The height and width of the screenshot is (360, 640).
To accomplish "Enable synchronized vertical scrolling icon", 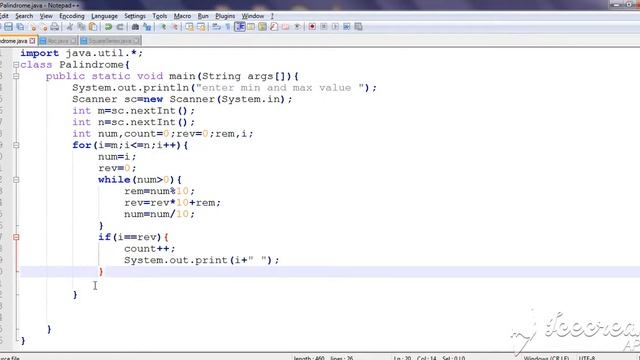I will pos(189,27).
